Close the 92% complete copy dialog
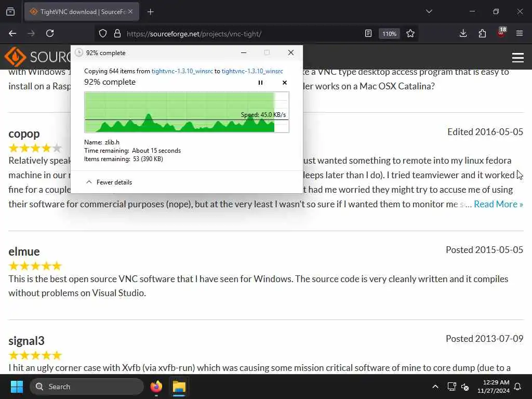The width and height of the screenshot is (532, 399). click(291, 52)
